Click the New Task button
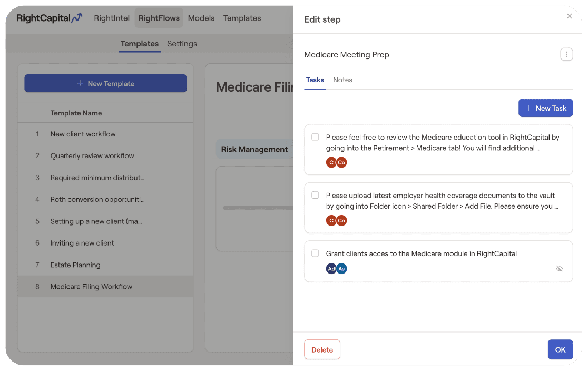588x371 pixels. pos(545,108)
